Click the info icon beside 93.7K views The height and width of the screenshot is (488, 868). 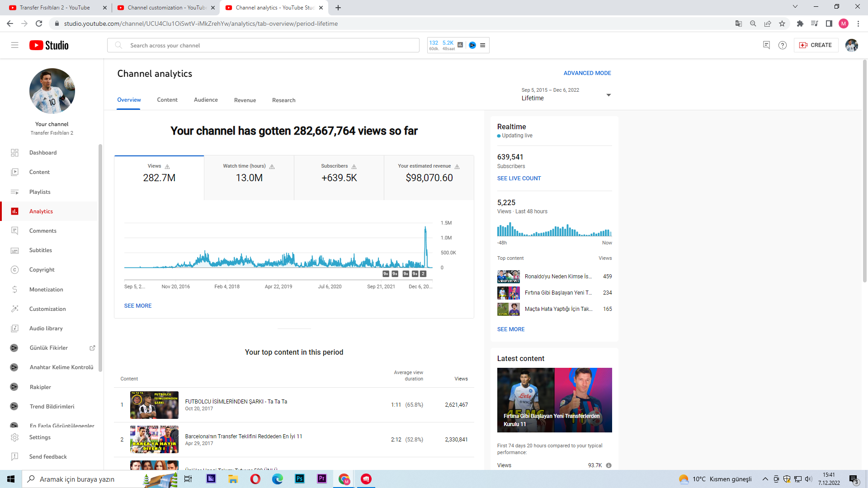pos(609,465)
